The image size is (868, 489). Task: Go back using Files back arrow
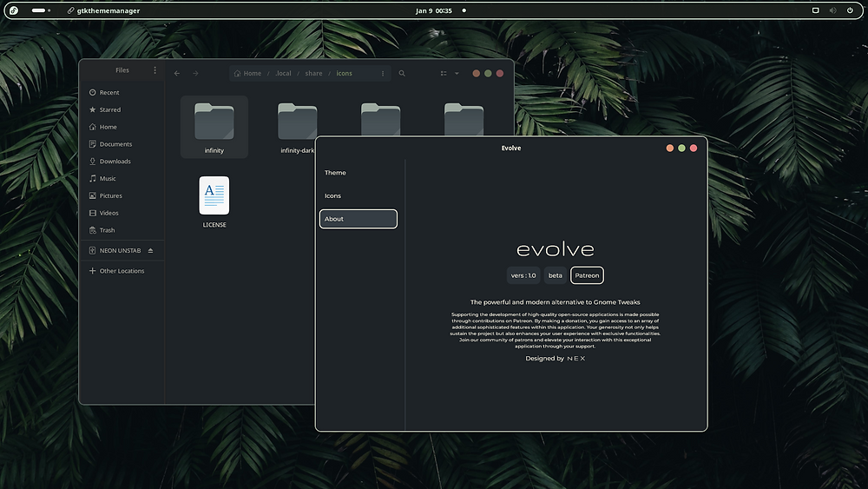pyautogui.click(x=177, y=73)
